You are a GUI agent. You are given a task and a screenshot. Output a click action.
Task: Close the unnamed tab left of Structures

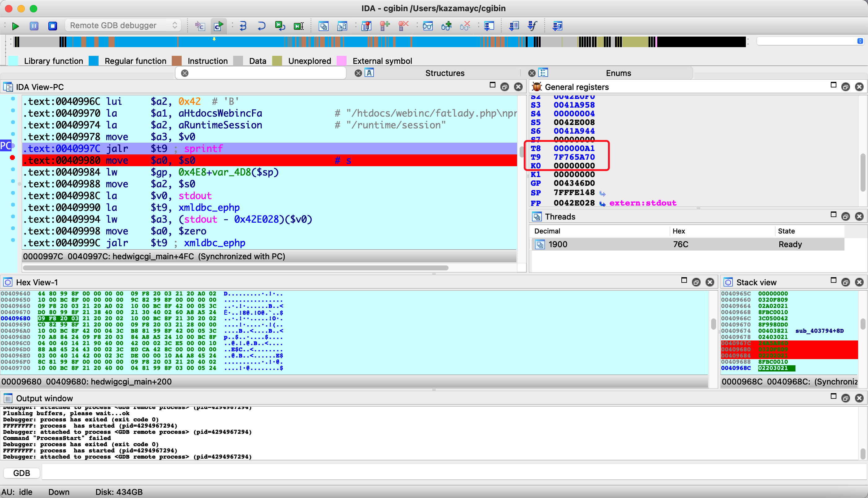185,73
